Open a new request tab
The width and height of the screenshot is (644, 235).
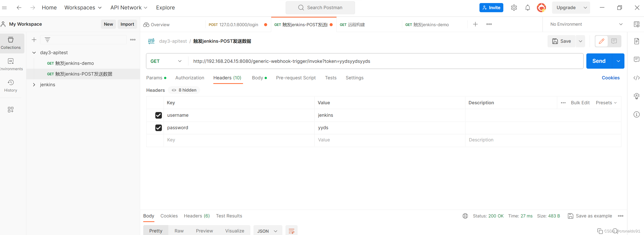click(x=475, y=24)
